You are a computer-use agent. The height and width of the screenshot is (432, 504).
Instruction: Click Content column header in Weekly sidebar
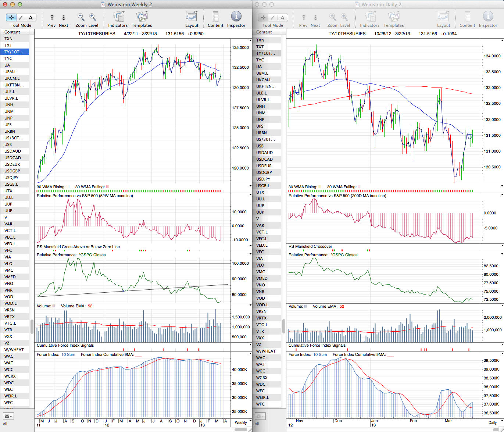pos(12,32)
